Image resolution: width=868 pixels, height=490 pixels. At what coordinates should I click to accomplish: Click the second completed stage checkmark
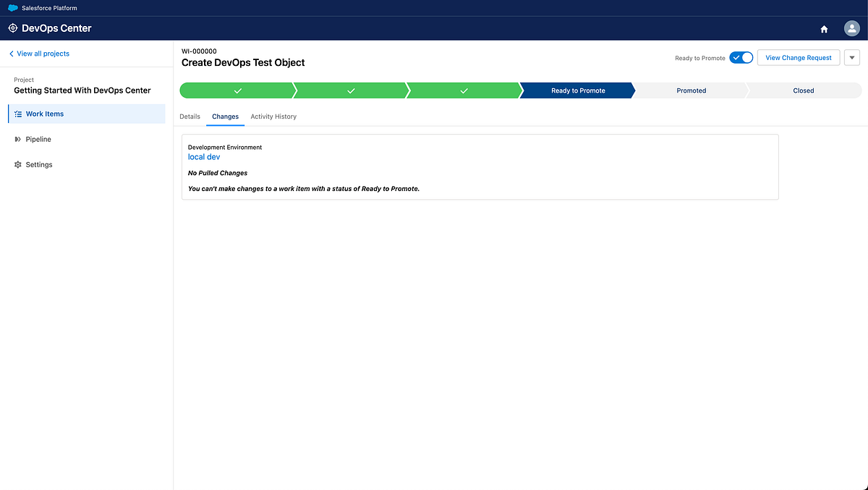351,90
